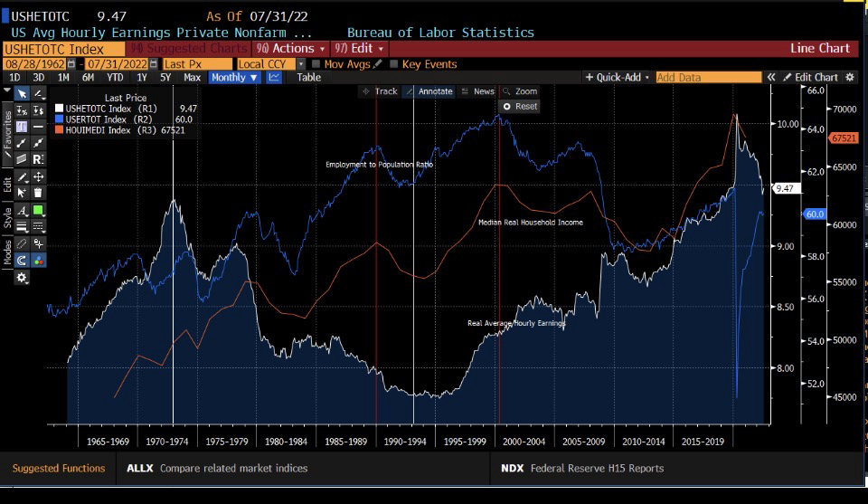Tick the Key Events checkbox
The width and height of the screenshot is (868, 504).
pyautogui.click(x=393, y=64)
